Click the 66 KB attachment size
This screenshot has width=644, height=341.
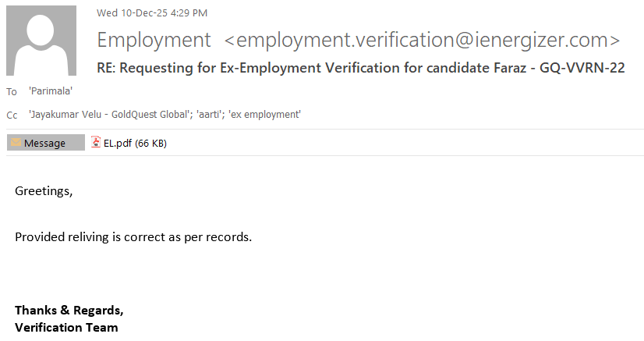151,144
